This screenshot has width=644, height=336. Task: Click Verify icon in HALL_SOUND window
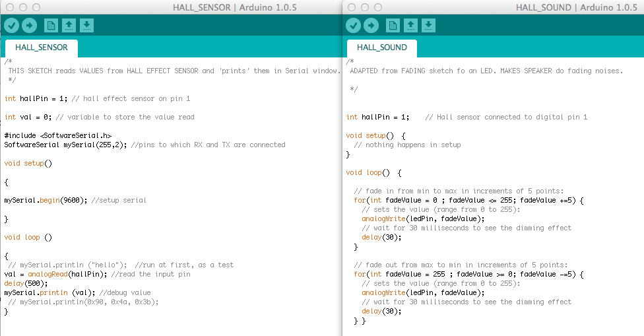[353, 26]
